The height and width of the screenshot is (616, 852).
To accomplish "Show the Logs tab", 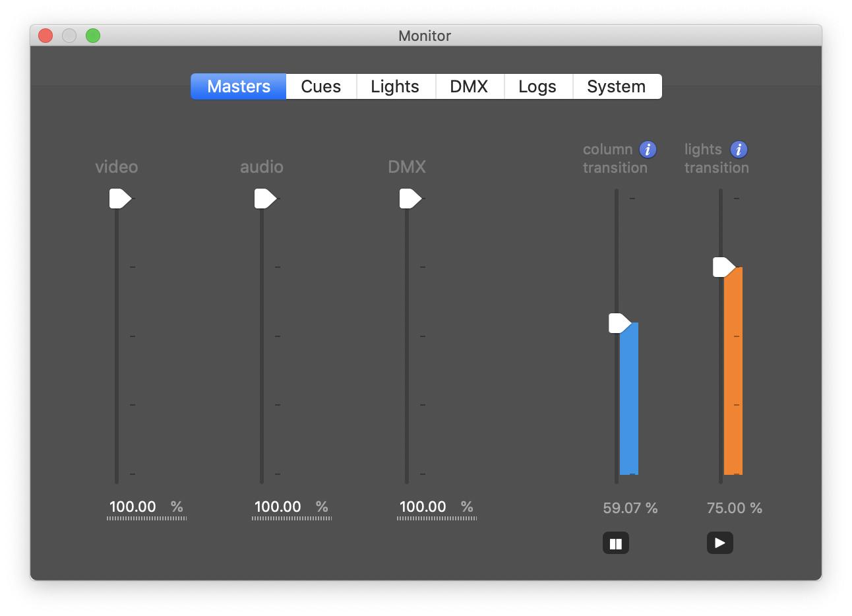I will coord(537,86).
